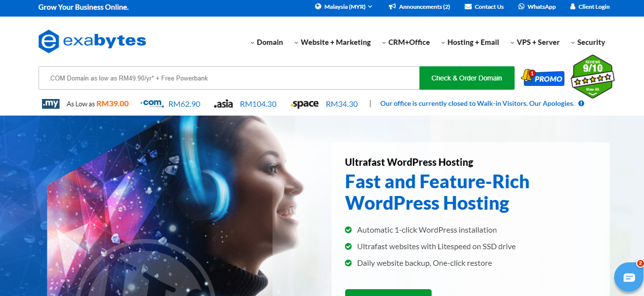Screen dimensions: 644x296
Task: Open the live chat bubble
Action: coord(629,277)
